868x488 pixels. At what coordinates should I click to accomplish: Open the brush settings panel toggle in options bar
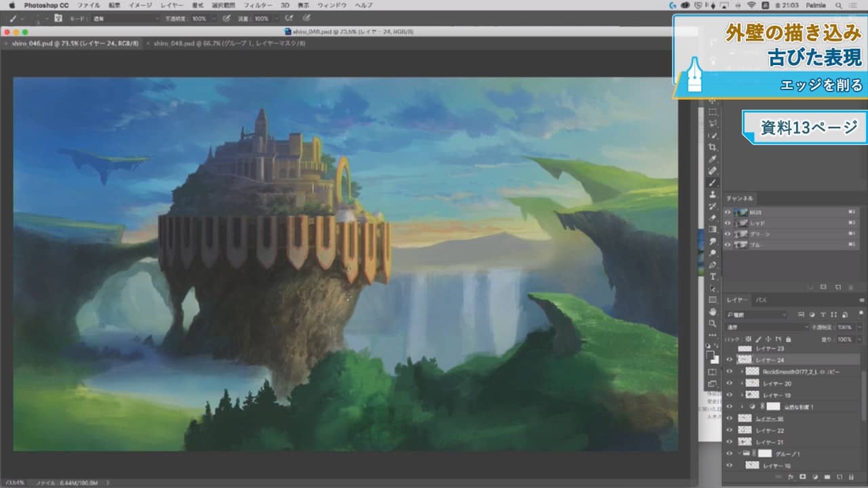point(58,18)
